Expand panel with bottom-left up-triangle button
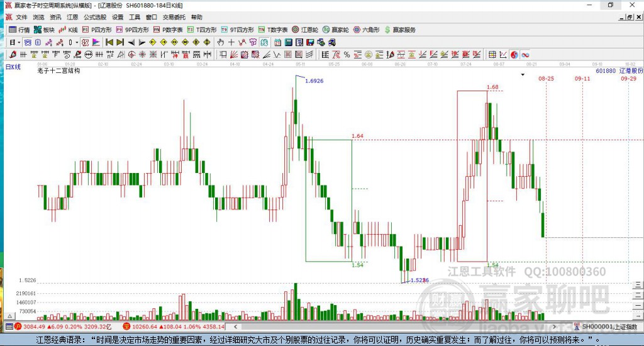The height and width of the screenshot is (346, 644). [10, 316]
